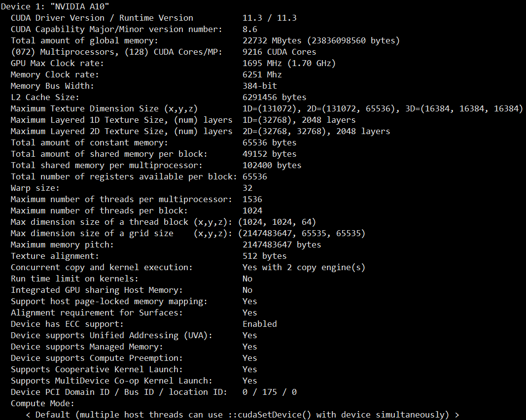Click the thread block dimensions (1024, 1024, 64)
The width and height of the screenshot is (526, 420).
[277, 222]
